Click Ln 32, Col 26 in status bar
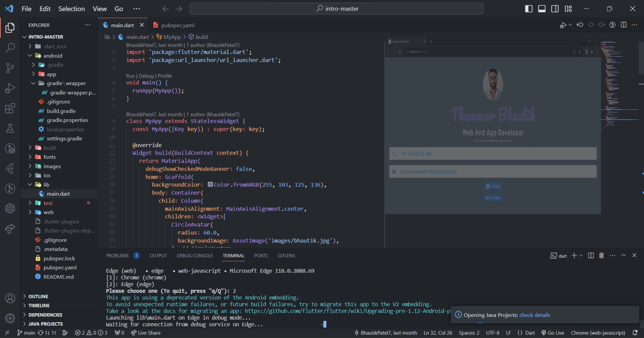Screen dimensions: 644x338 click(x=438, y=333)
